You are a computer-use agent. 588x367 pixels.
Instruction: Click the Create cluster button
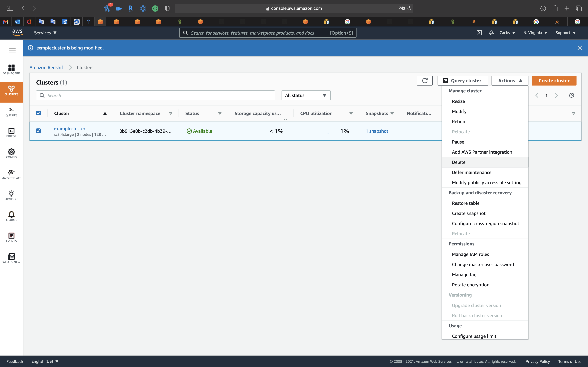(554, 81)
